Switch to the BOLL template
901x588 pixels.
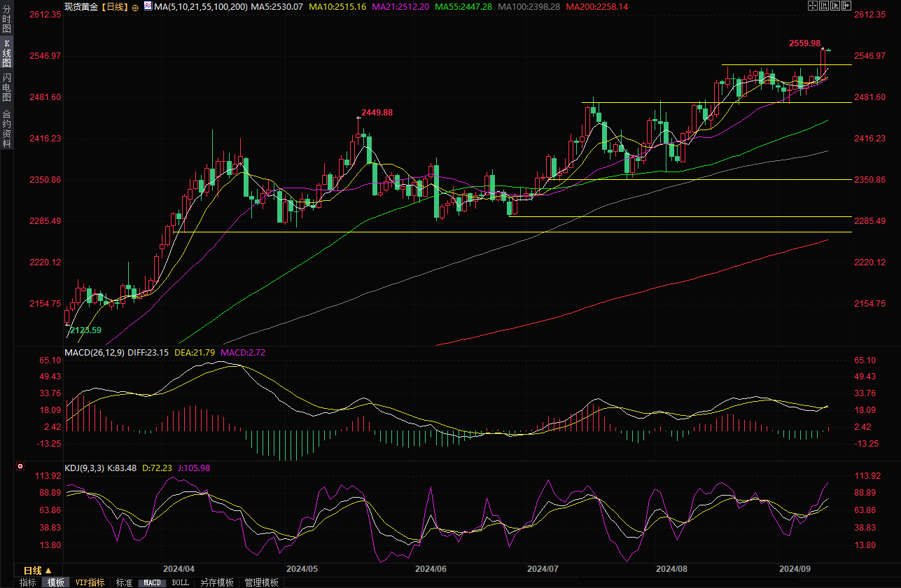pos(180,582)
